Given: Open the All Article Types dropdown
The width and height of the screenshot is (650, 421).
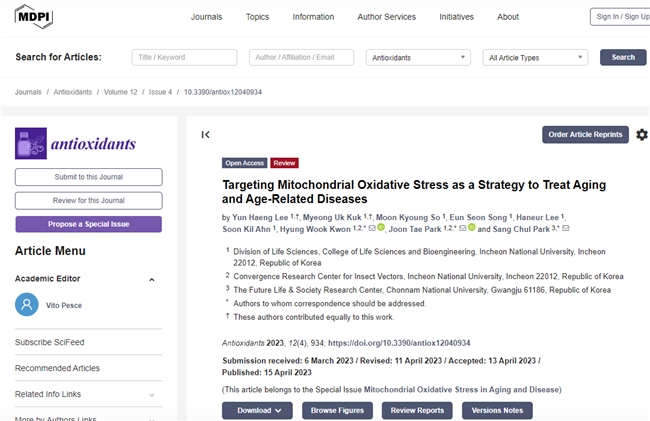Looking at the screenshot, I should click(x=535, y=57).
